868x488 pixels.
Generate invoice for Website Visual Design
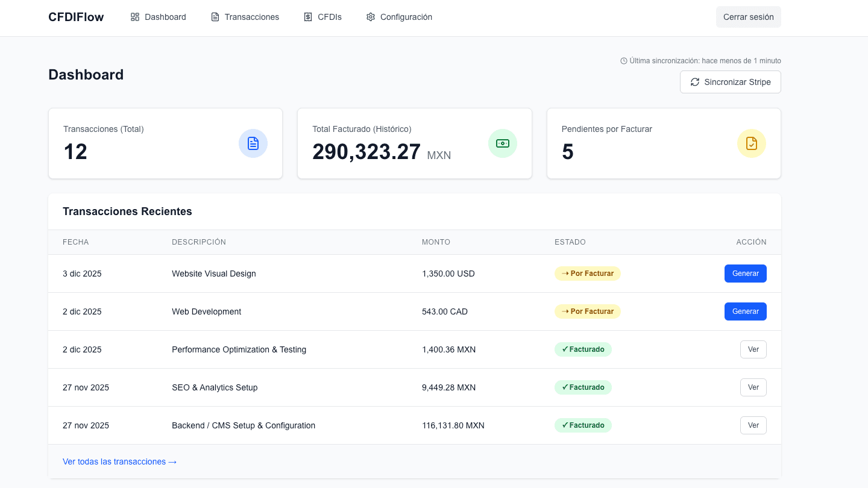[745, 274]
